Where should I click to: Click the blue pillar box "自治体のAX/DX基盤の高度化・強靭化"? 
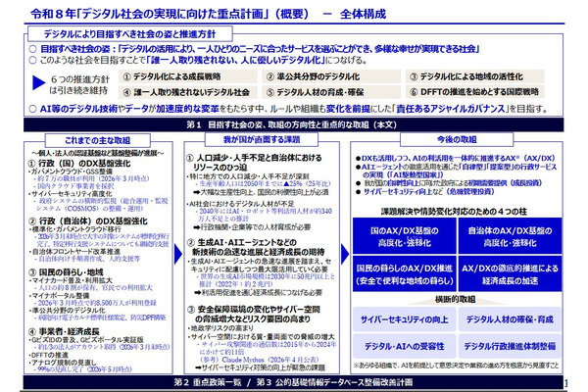click(x=510, y=236)
